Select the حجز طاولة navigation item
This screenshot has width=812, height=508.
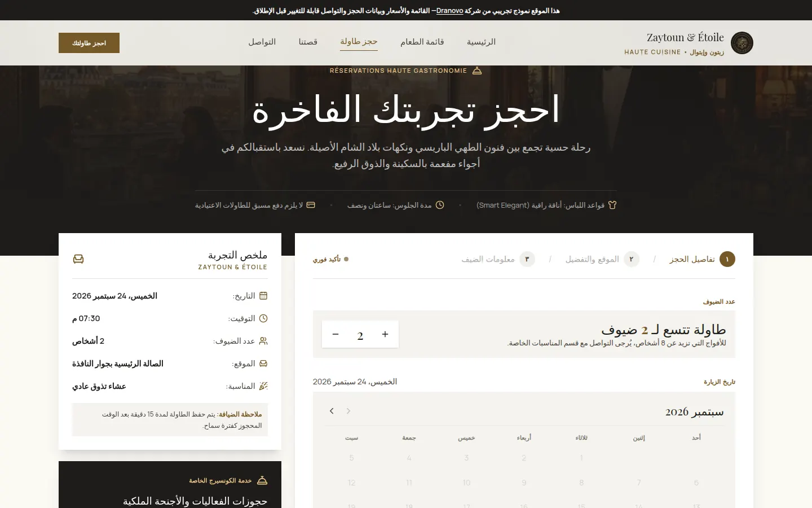pos(359,42)
